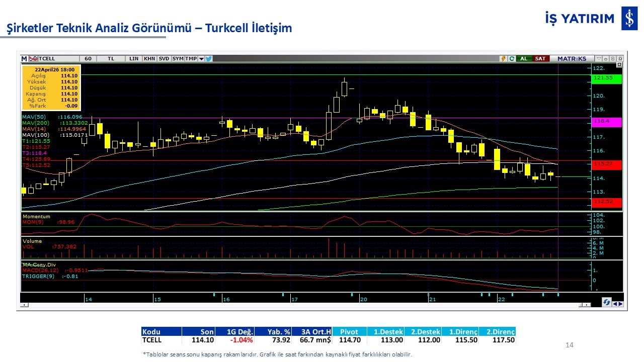The image size is (644, 362).
Task: Open the chart type icon beside TCELL
Action: pos(33,58)
